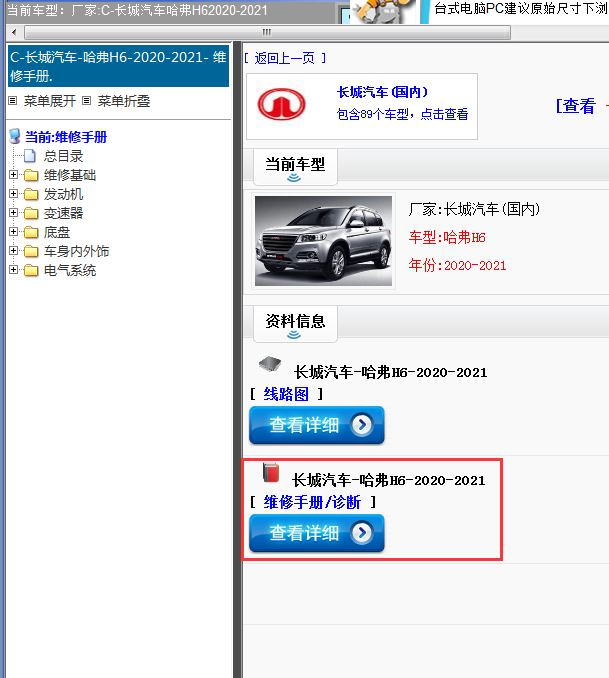Click the horizontal scrollbar thumb
The width and height of the screenshot is (609, 678).
267,32
